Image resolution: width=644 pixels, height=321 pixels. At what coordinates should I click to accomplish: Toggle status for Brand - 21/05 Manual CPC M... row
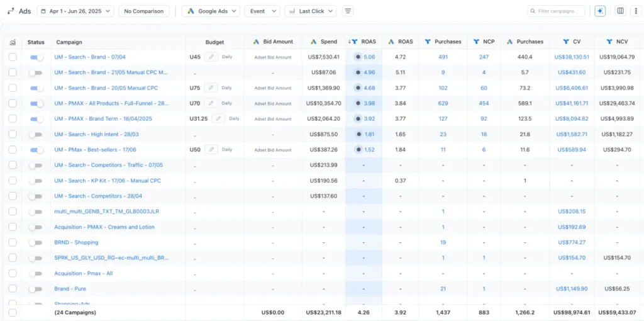(x=36, y=72)
